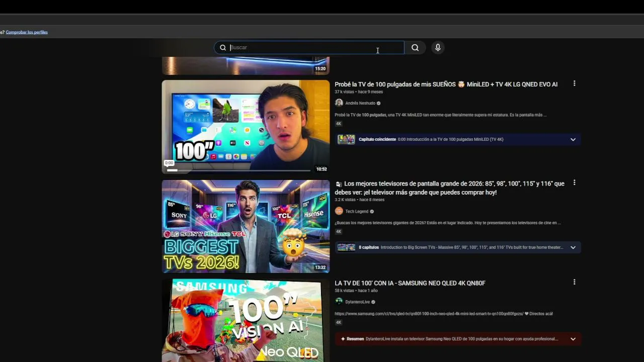644x362 pixels.
Task: Open the "BIGGEST TVs 2026!" video thumbnail
Action: [x=246, y=226]
